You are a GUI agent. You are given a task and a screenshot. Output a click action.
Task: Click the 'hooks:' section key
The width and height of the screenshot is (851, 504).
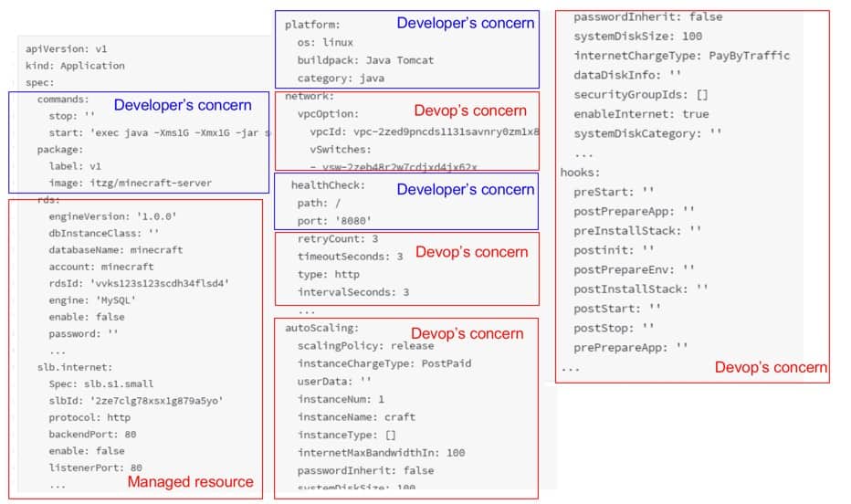579,172
